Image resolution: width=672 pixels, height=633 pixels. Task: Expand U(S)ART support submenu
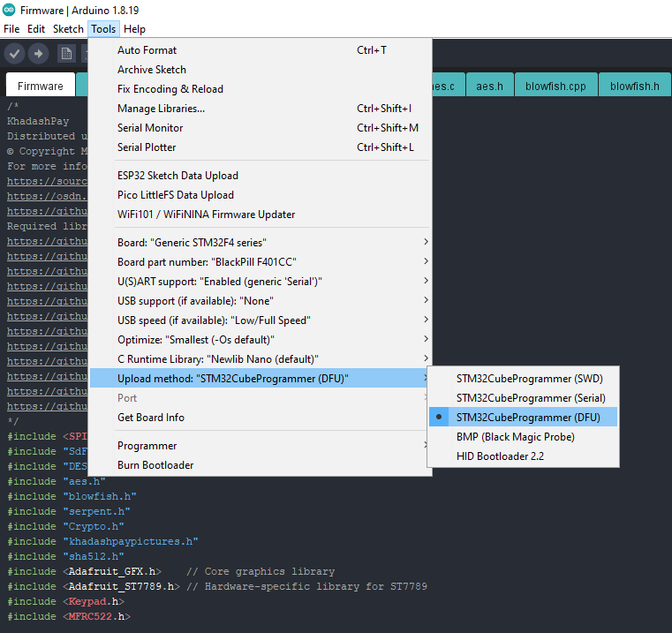[260, 282]
